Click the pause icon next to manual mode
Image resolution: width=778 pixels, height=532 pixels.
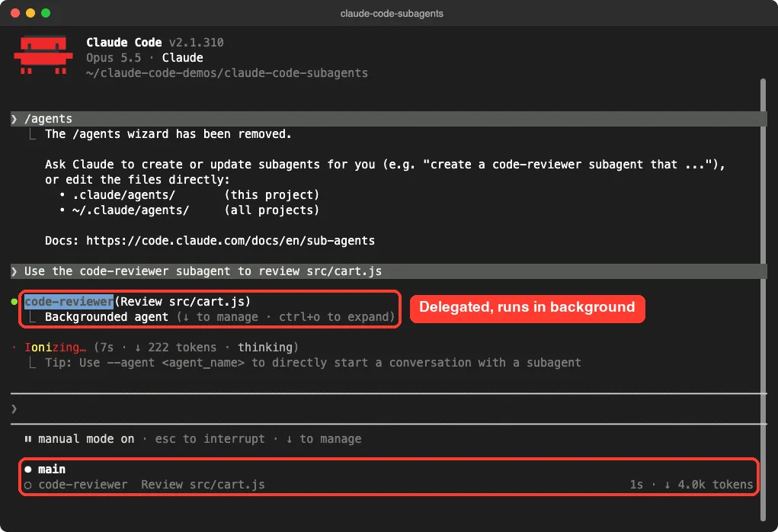[x=27, y=439]
